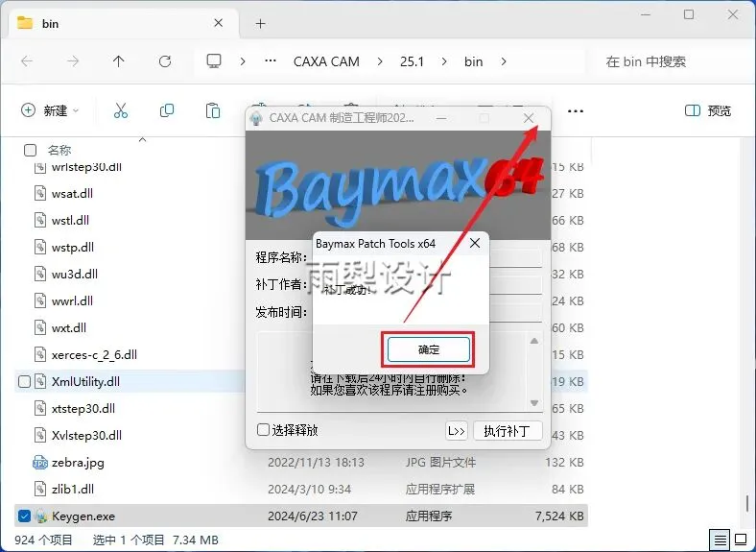Expand chevron after This PC icon
This screenshot has width=756, height=552.
[243, 61]
